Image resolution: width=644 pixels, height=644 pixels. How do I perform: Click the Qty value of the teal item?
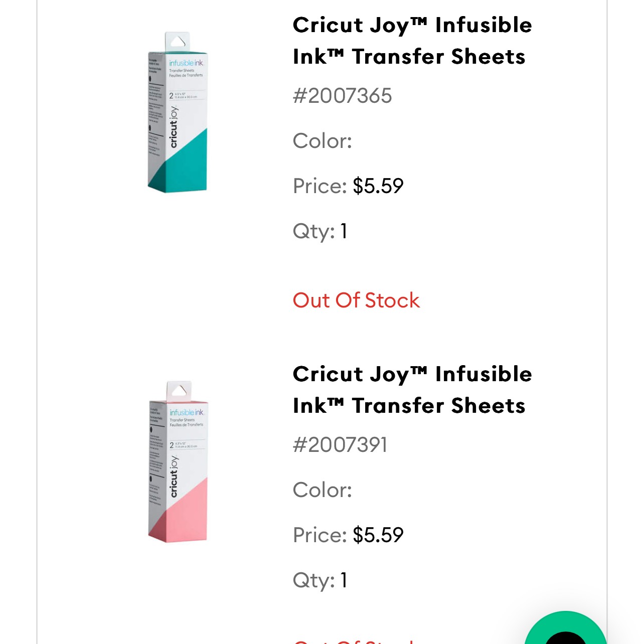tap(344, 231)
